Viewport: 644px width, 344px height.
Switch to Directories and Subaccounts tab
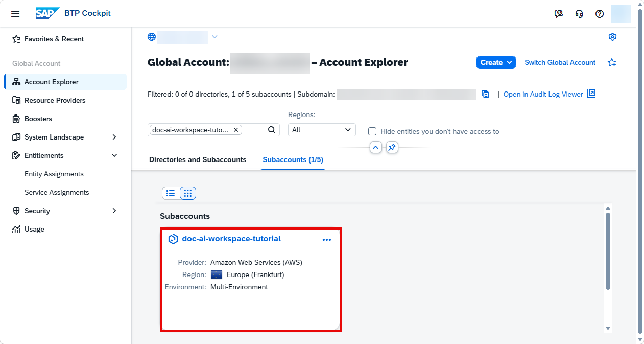pos(198,159)
